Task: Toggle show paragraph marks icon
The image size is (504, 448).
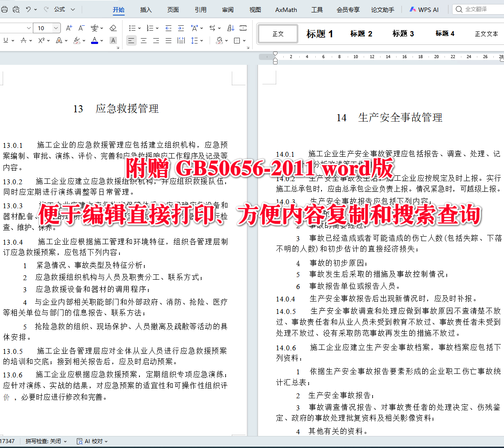Action: point(243,28)
